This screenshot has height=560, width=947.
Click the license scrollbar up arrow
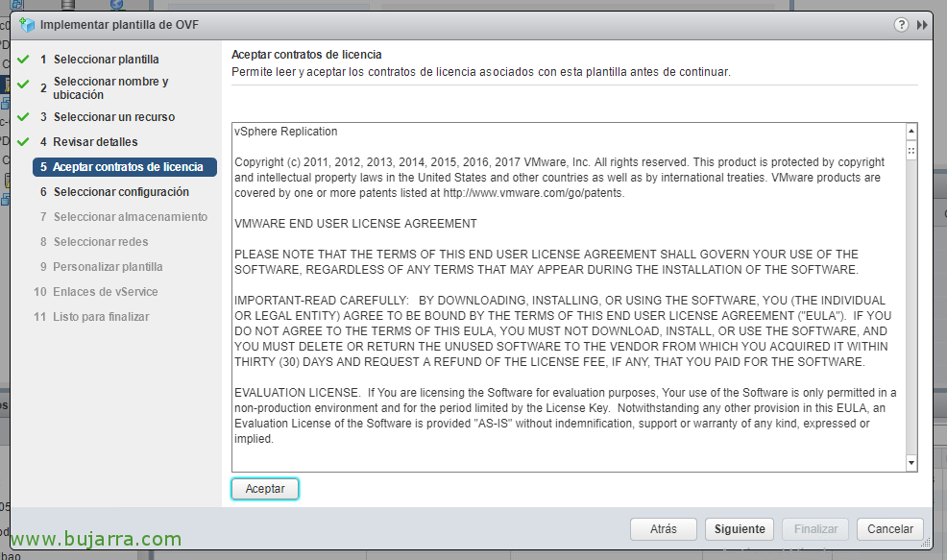click(911, 131)
